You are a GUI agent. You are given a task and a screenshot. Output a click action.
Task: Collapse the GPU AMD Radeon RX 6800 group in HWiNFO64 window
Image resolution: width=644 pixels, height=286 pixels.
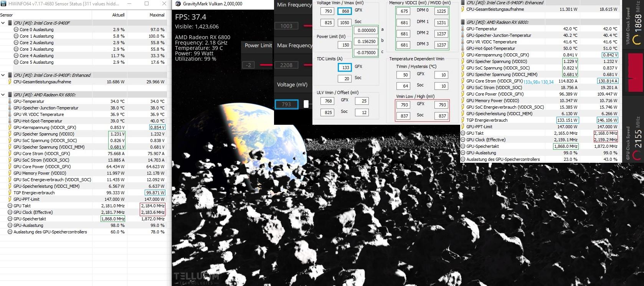(x=3, y=95)
